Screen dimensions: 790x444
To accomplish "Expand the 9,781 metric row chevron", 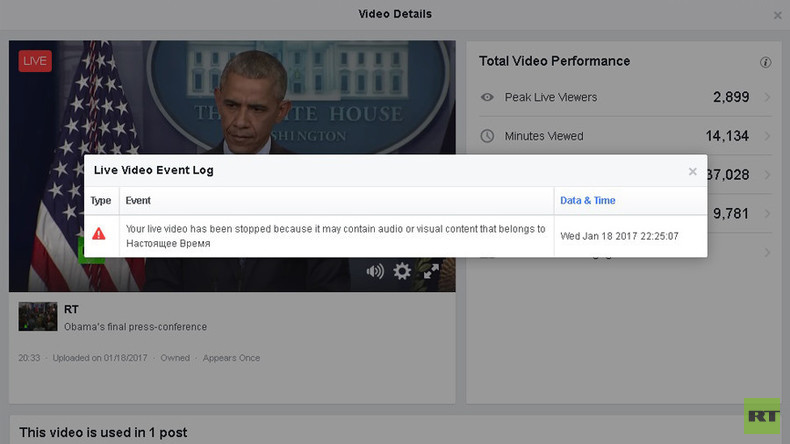I will (x=767, y=213).
